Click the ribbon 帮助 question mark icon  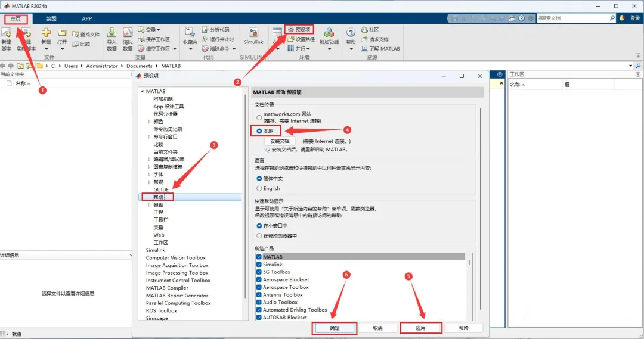351,32
